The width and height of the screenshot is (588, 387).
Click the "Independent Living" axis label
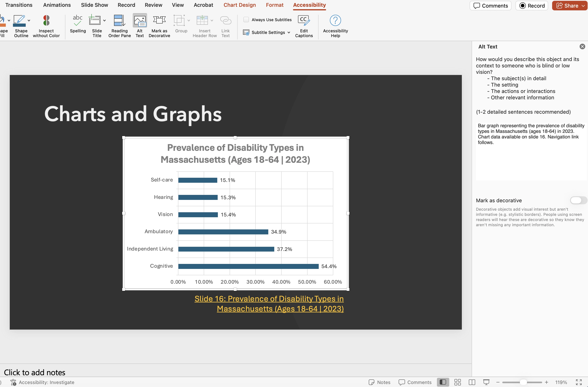click(150, 249)
